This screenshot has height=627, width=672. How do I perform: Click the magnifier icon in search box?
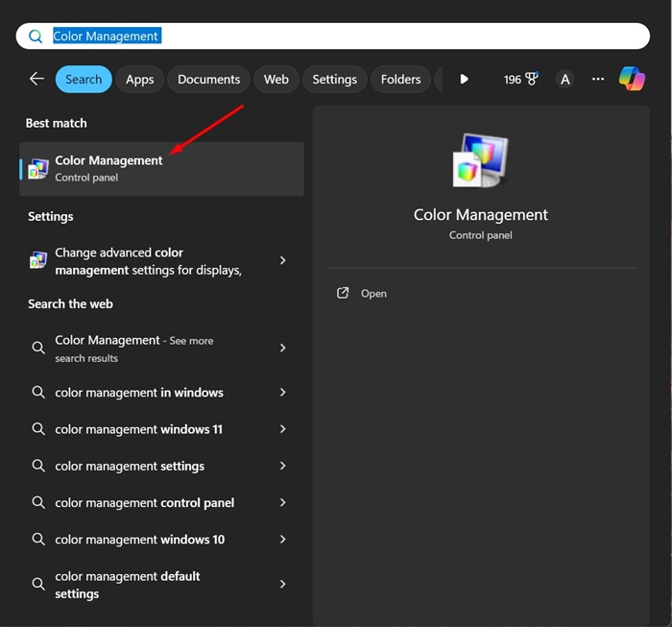coord(36,36)
